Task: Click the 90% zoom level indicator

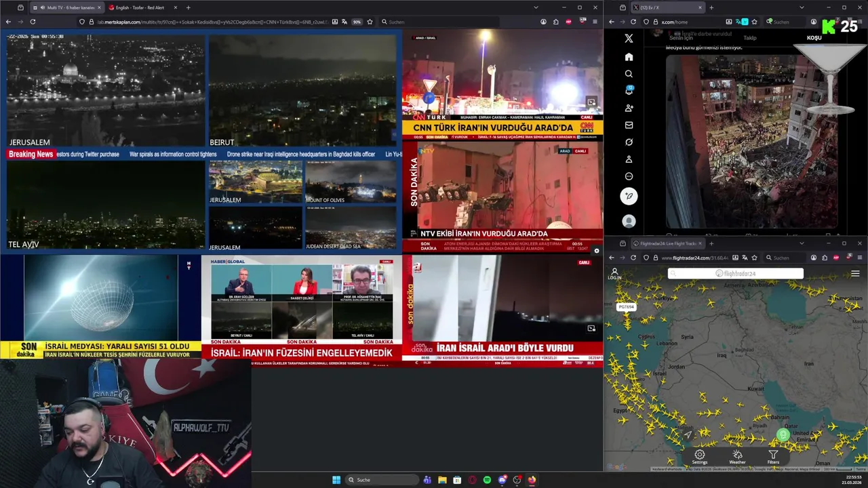Action: coord(357,22)
